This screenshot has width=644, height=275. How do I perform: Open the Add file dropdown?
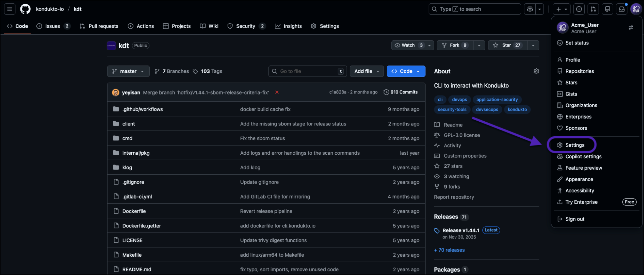coord(366,71)
